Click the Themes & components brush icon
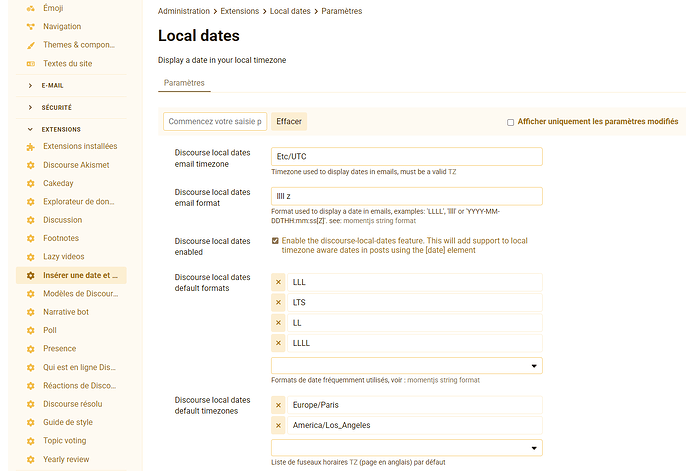 tap(30, 45)
